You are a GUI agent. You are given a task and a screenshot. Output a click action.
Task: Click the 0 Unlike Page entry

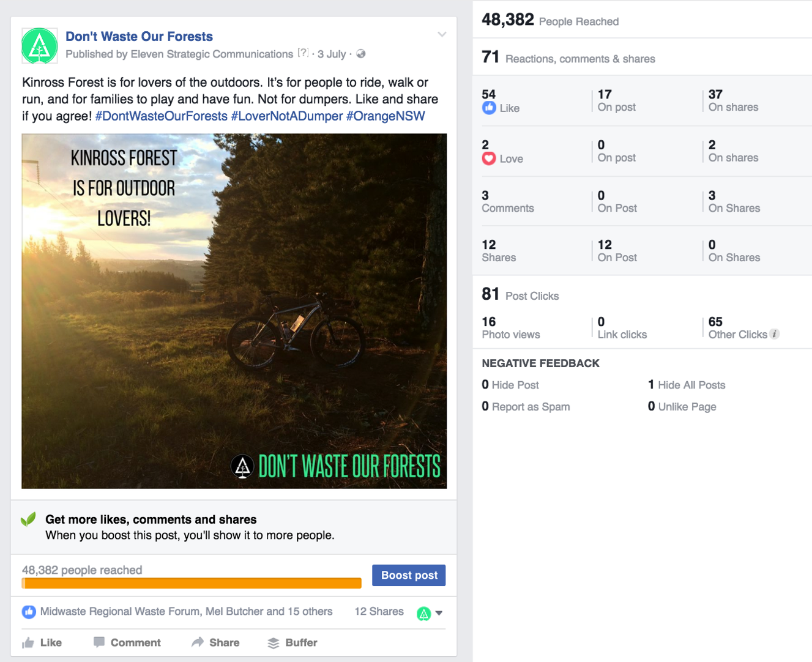tap(682, 407)
